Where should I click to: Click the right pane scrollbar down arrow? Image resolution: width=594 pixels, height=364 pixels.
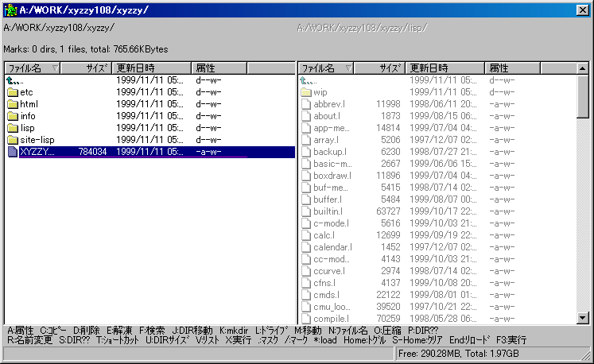(582, 318)
